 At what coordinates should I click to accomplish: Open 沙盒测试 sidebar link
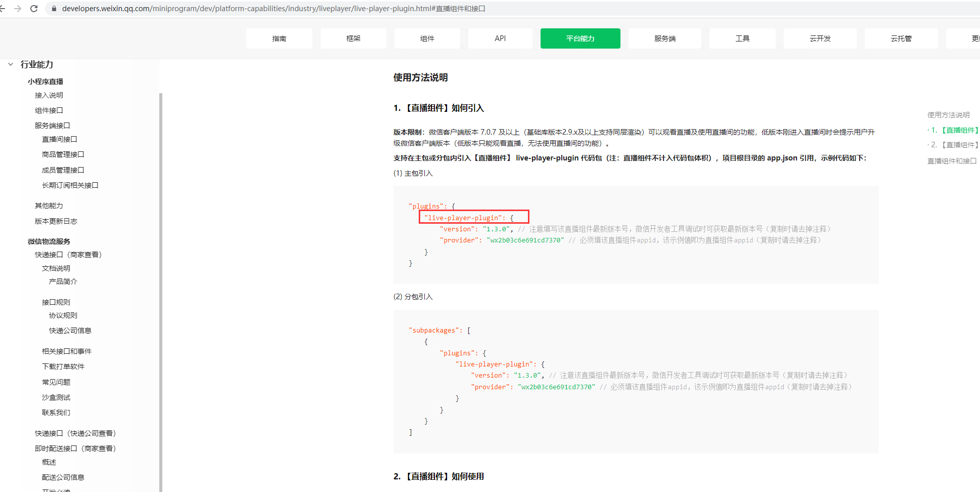tap(56, 397)
